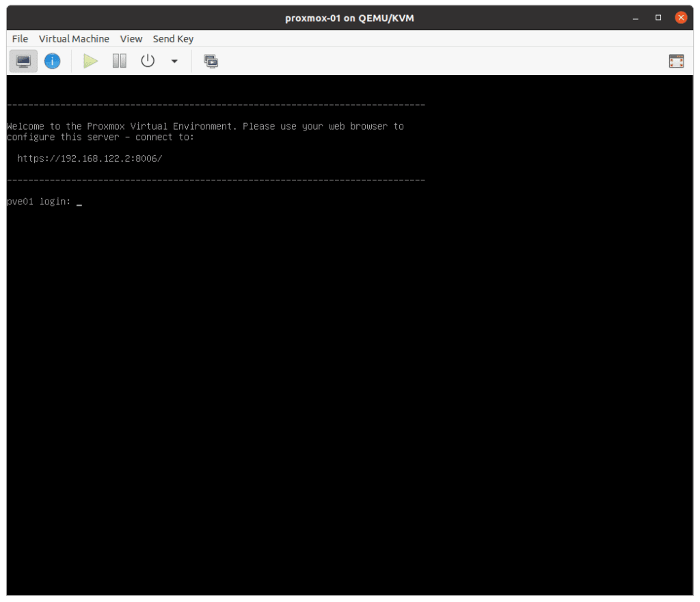Open the Send Key menu
The width and height of the screenshot is (700, 602).
pyautogui.click(x=173, y=39)
